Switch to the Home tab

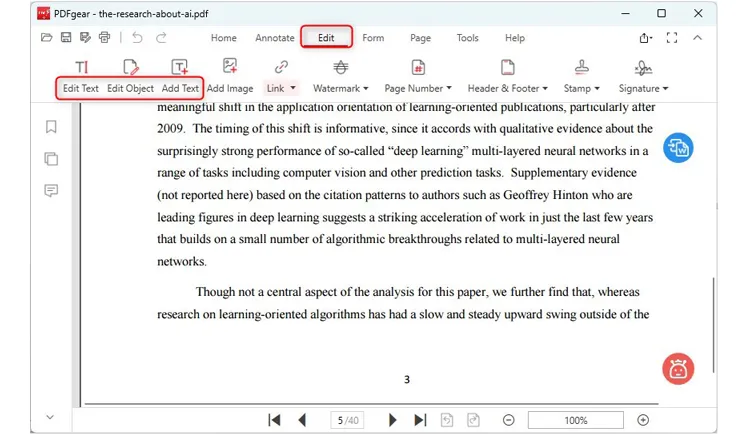[223, 38]
